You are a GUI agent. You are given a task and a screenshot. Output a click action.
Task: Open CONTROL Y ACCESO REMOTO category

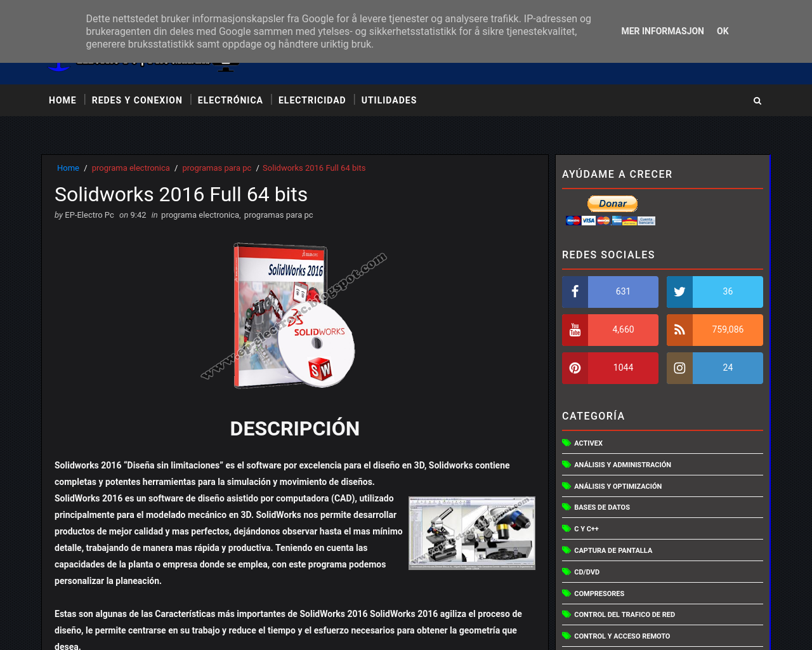[622, 636]
